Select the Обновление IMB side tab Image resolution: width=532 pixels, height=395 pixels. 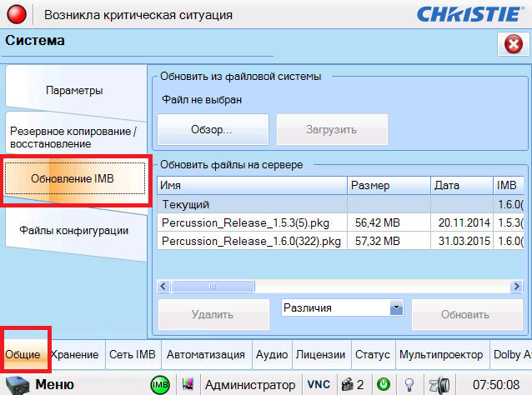[75, 178]
